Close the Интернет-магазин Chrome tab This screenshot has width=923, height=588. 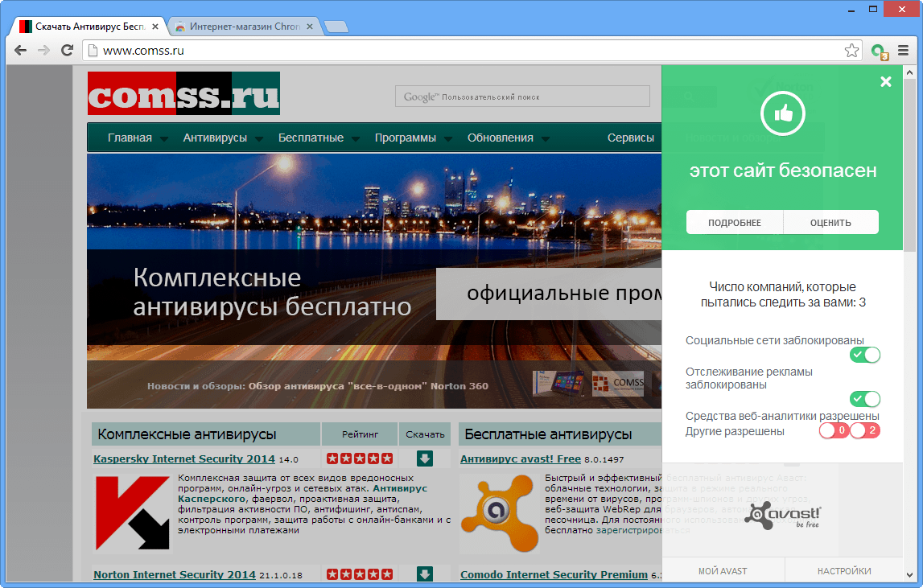(x=310, y=27)
